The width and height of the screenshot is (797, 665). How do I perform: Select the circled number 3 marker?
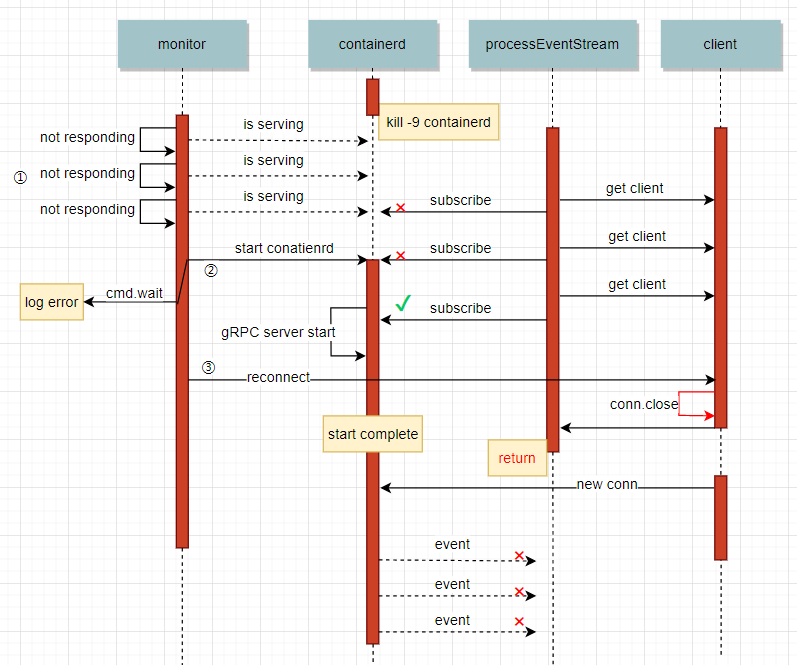[208, 367]
